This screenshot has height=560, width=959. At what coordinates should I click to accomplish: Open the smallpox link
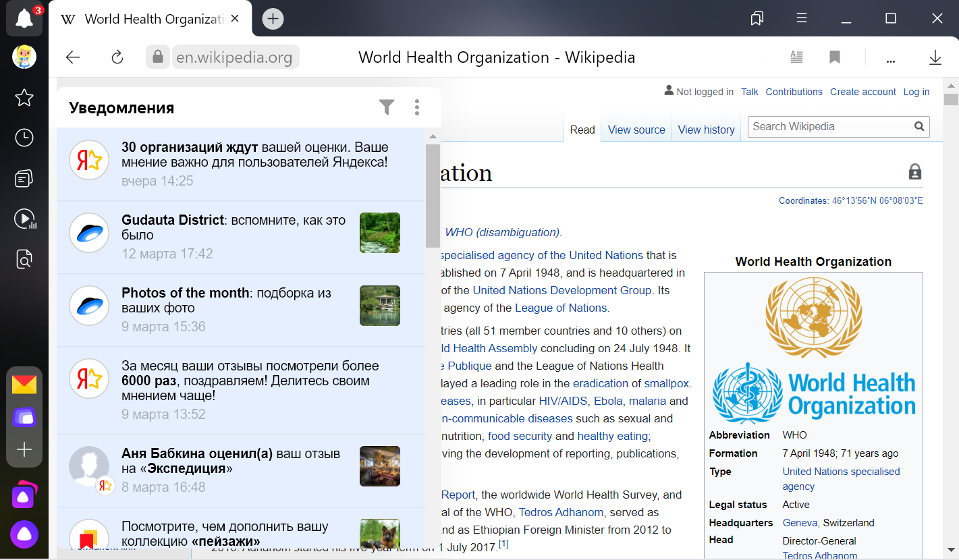pos(667,383)
